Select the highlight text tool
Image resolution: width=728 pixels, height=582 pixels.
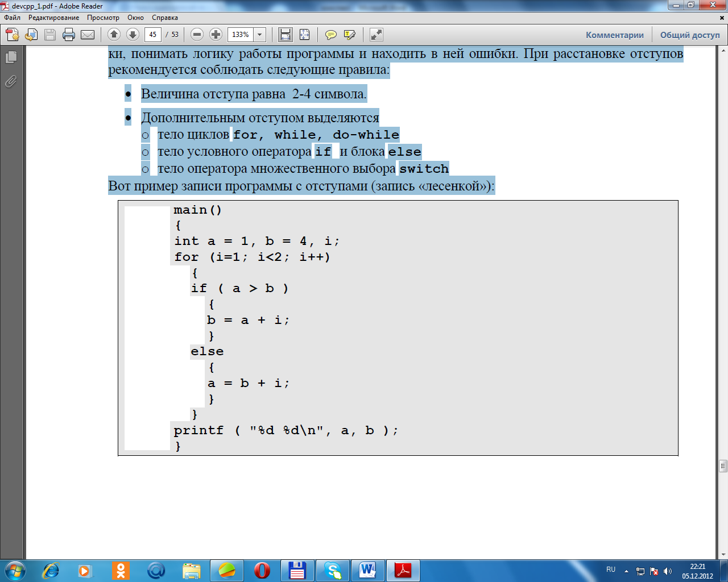point(350,35)
